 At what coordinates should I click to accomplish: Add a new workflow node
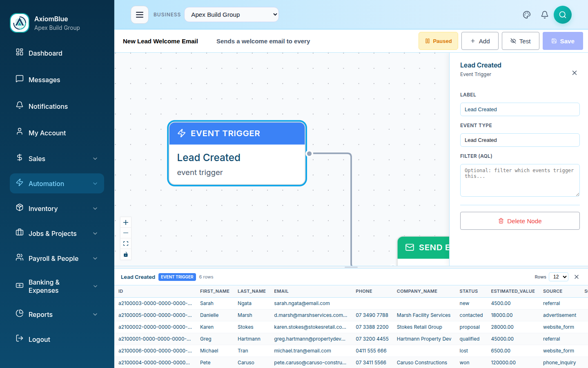tap(480, 41)
